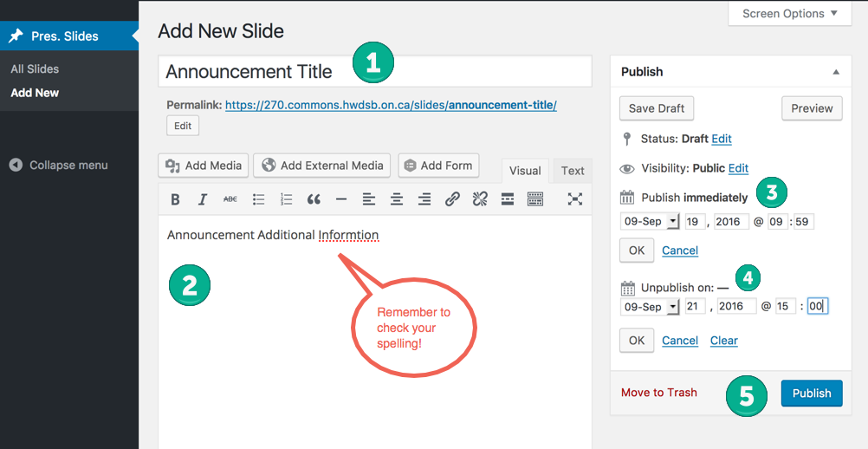Viewport: 868px width, 449px height.
Task: Open the announcement-title permalink
Action: point(391,105)
